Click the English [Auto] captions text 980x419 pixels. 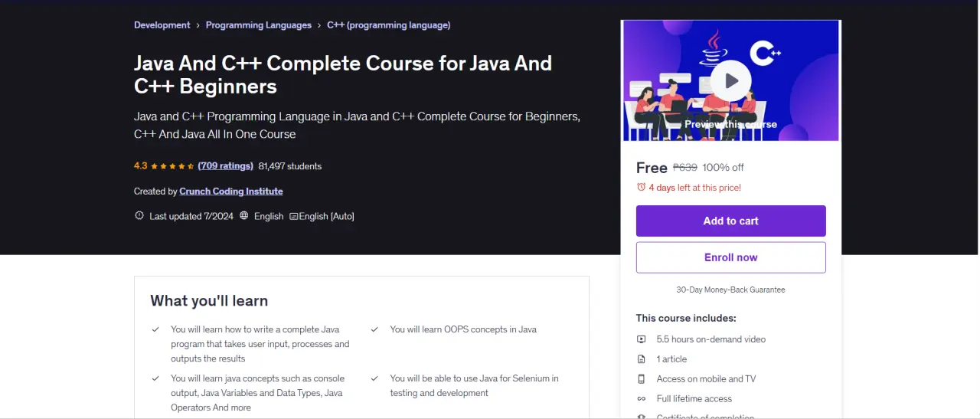327,217
